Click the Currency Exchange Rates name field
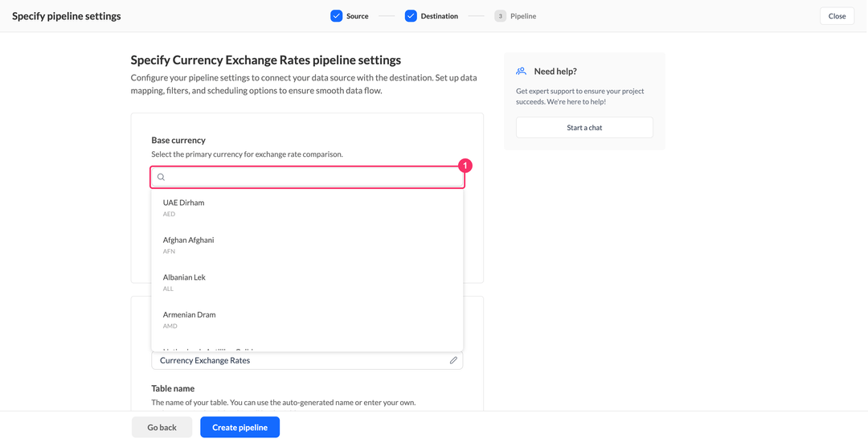The width and height of the screenshot is (868, 443). pos(307,360)
